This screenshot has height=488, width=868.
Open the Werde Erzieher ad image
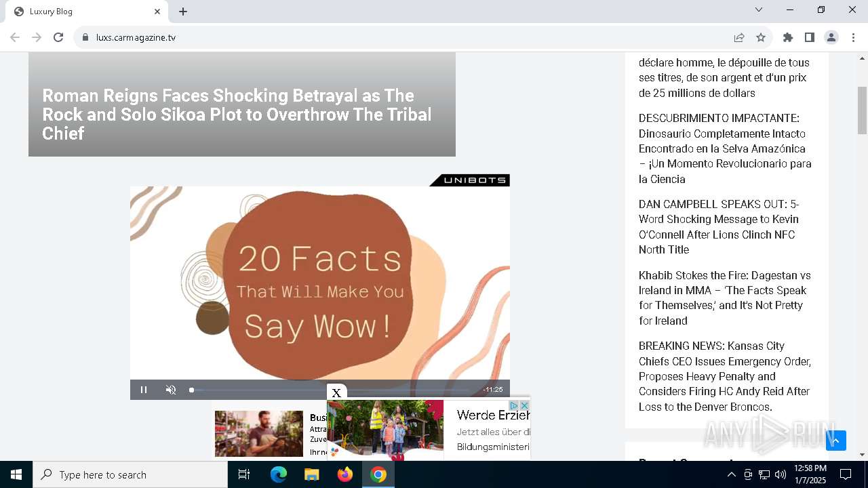(x=385, y=430)
